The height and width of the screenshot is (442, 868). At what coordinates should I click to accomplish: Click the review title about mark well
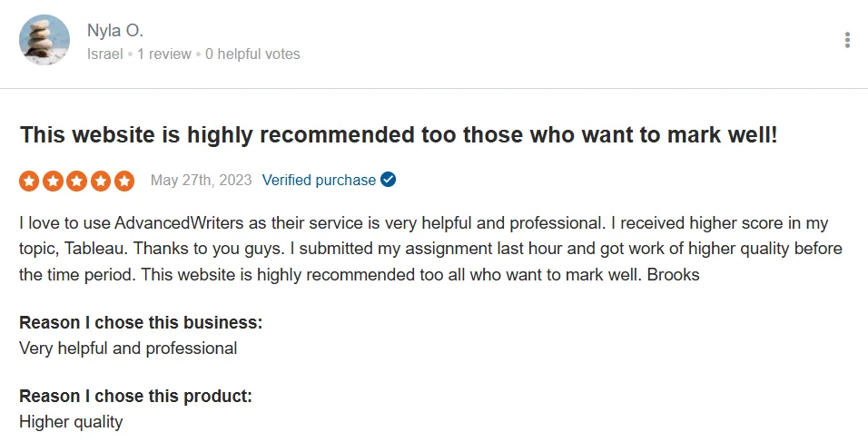[399, 135]
